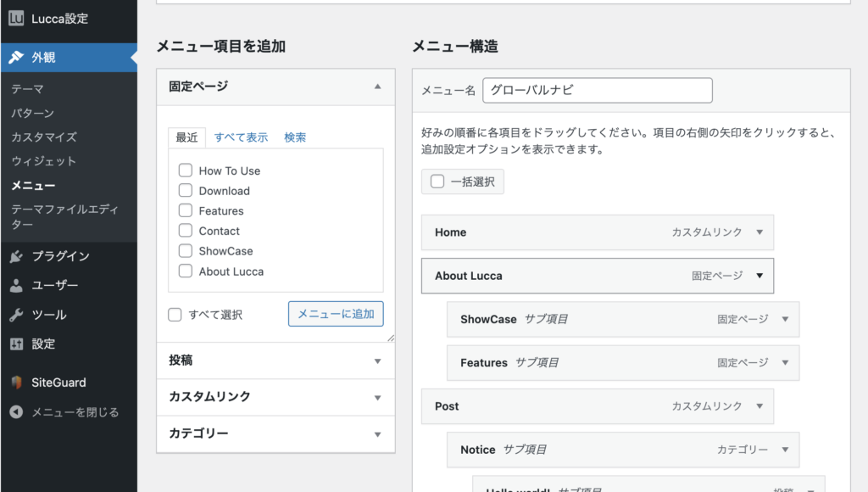868x492 pixels.
Task: Click the メニュー名 text field
Action: click(597, 91)
